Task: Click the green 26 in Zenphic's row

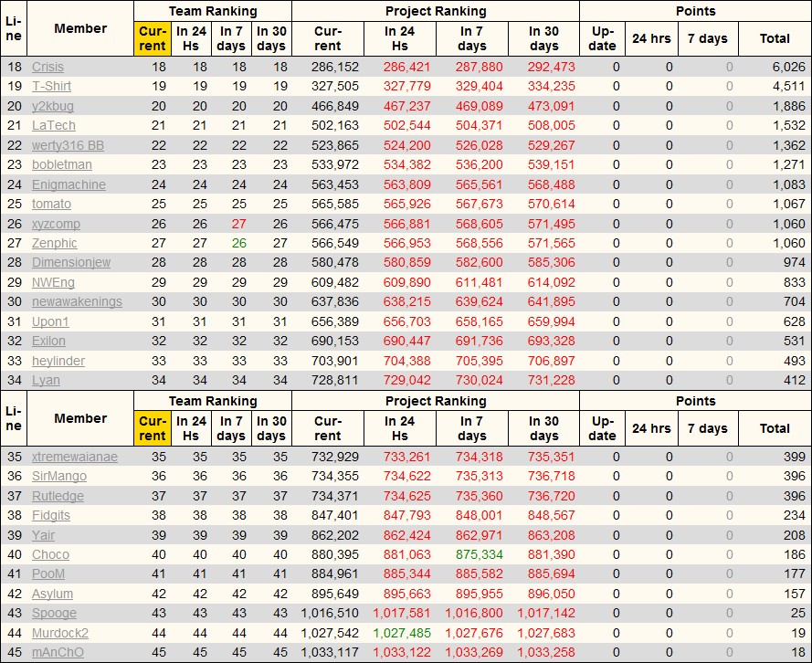Action: (237, 243)
